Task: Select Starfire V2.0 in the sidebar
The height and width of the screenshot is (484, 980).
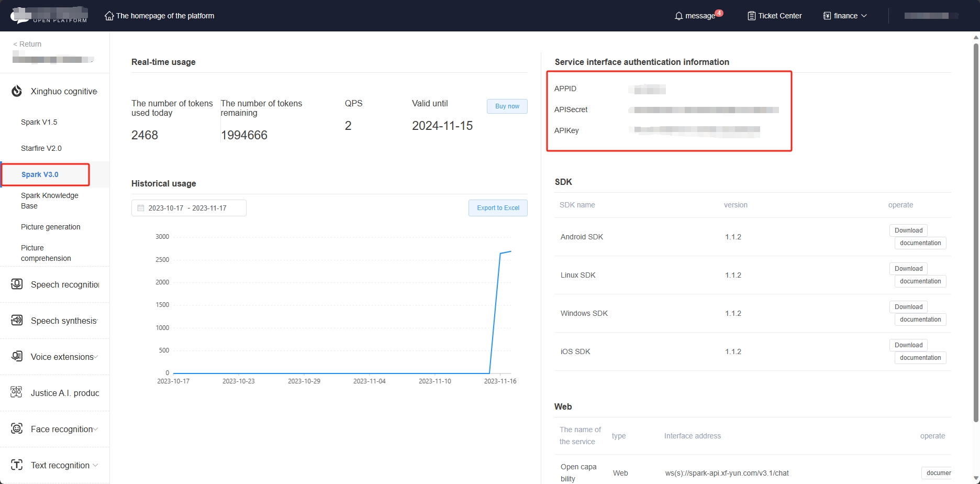Action: (41, 148)
